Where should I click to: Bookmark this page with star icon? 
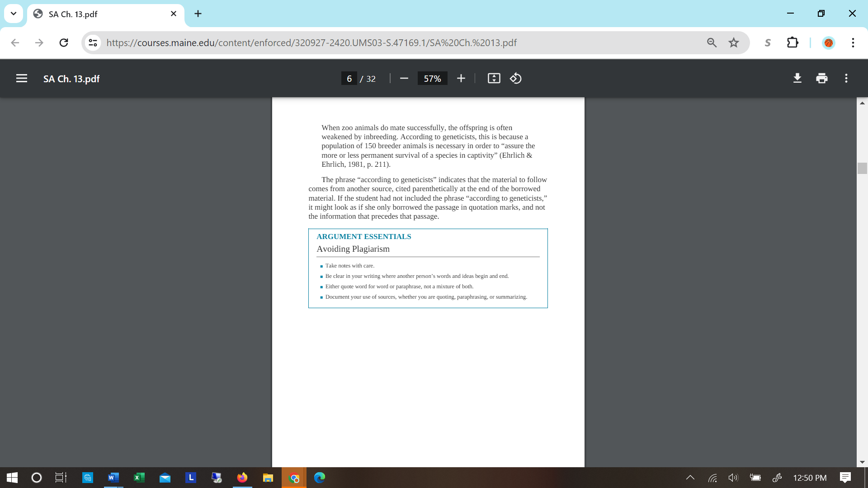click(x=733, y=42)
